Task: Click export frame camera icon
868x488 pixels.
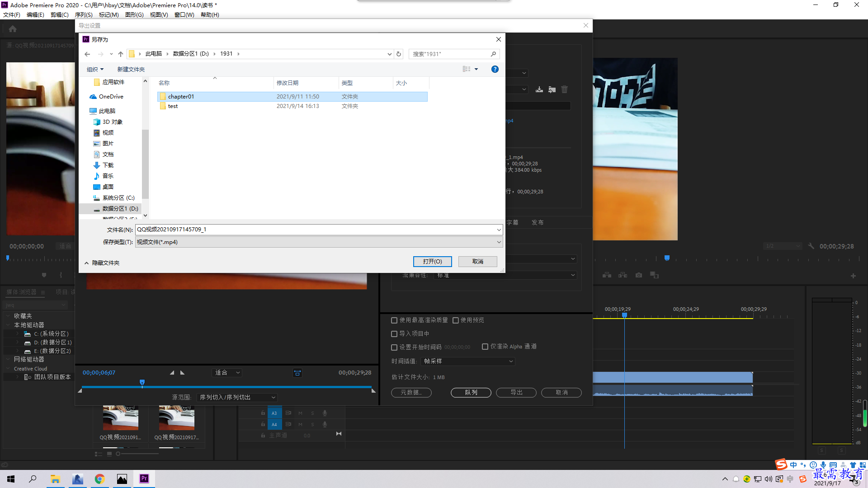Action: tap(638, 275)
